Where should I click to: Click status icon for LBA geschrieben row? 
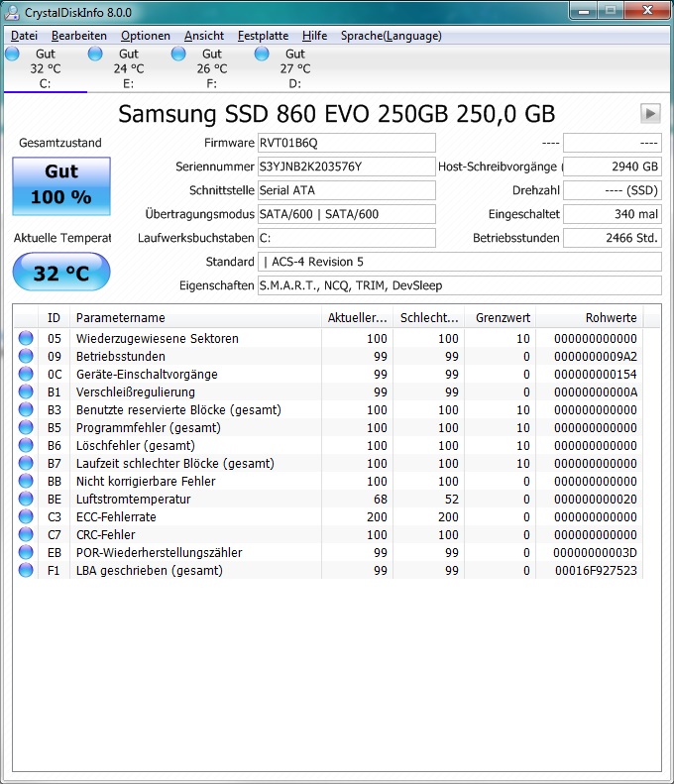pos(26,571)
